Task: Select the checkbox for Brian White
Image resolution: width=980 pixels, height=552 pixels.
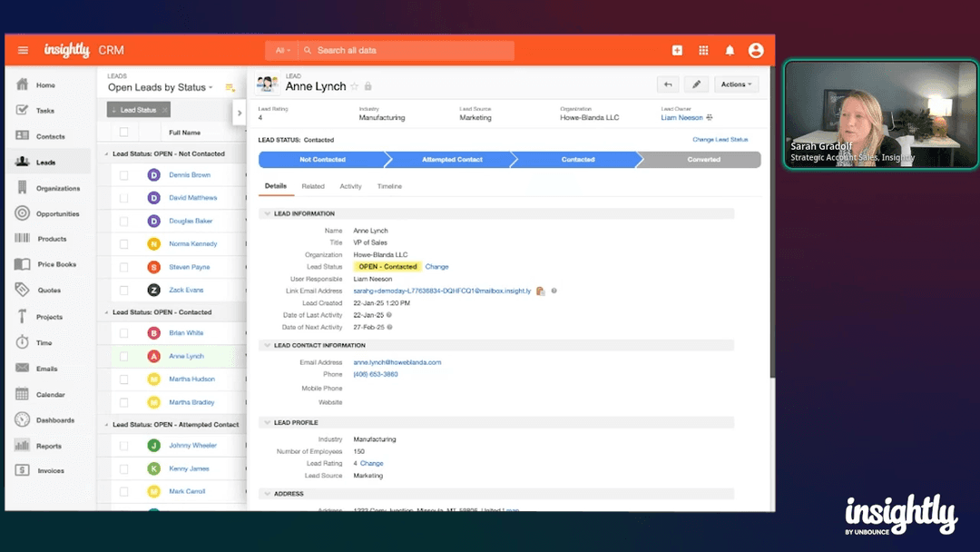Action: [x=124, y=333]
